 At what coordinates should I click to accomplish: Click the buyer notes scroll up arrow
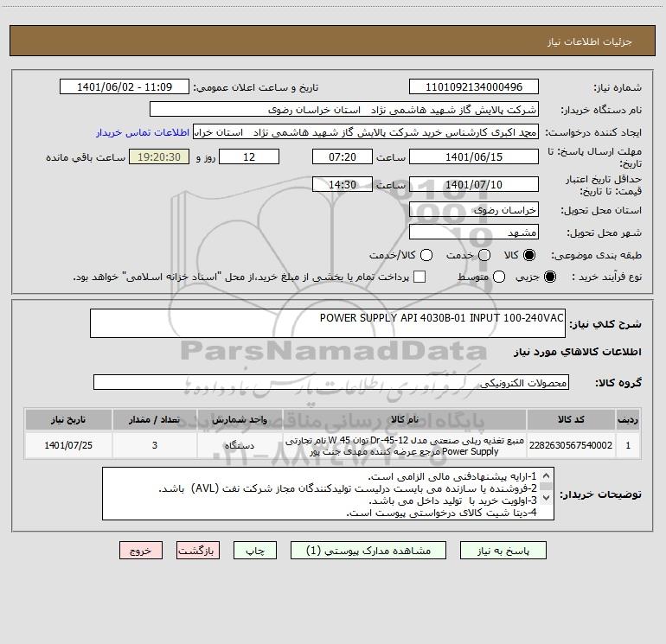coord(547,475)
